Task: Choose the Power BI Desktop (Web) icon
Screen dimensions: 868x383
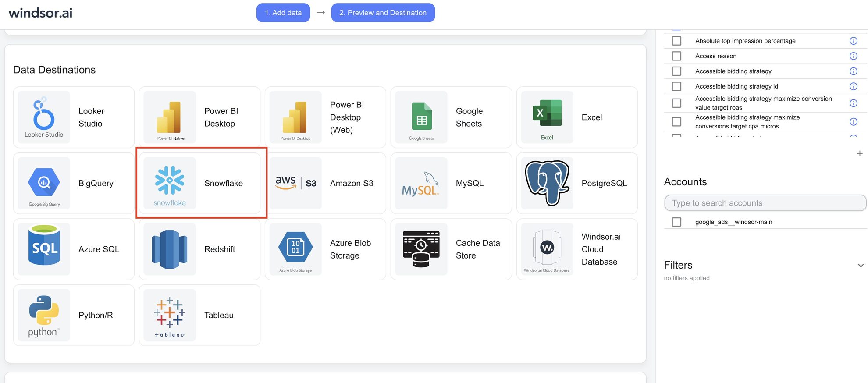Action: [x=295, y=117]
